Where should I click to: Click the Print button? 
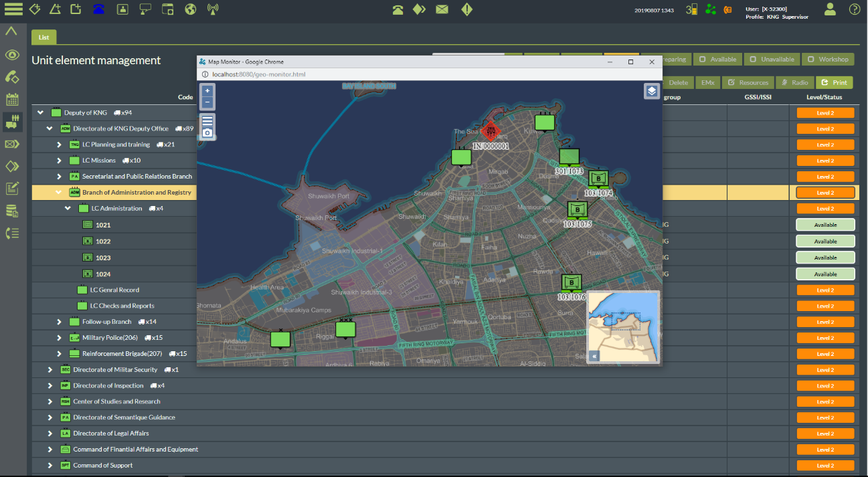click(x=834, y=83)
